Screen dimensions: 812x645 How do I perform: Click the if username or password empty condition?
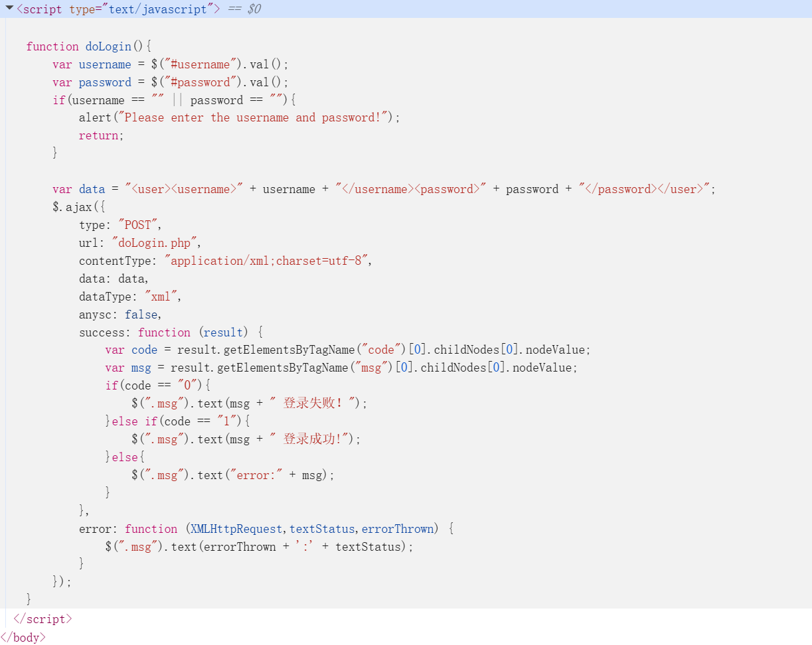click(x=174, y=100)
